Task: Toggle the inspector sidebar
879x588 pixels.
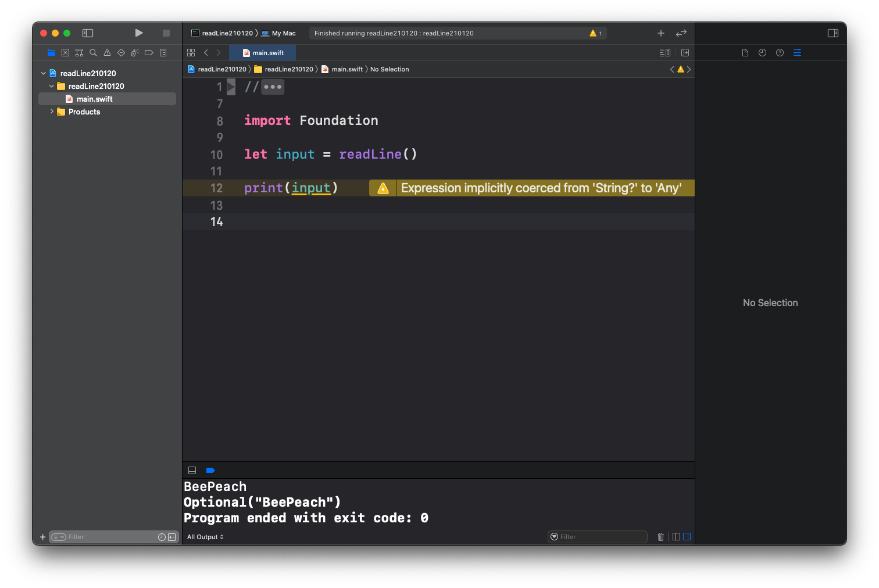Action: coord(833,33)
